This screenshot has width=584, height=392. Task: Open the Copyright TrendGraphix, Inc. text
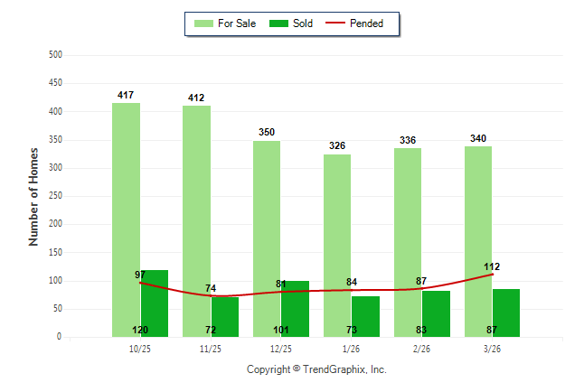tap(316, 369)
